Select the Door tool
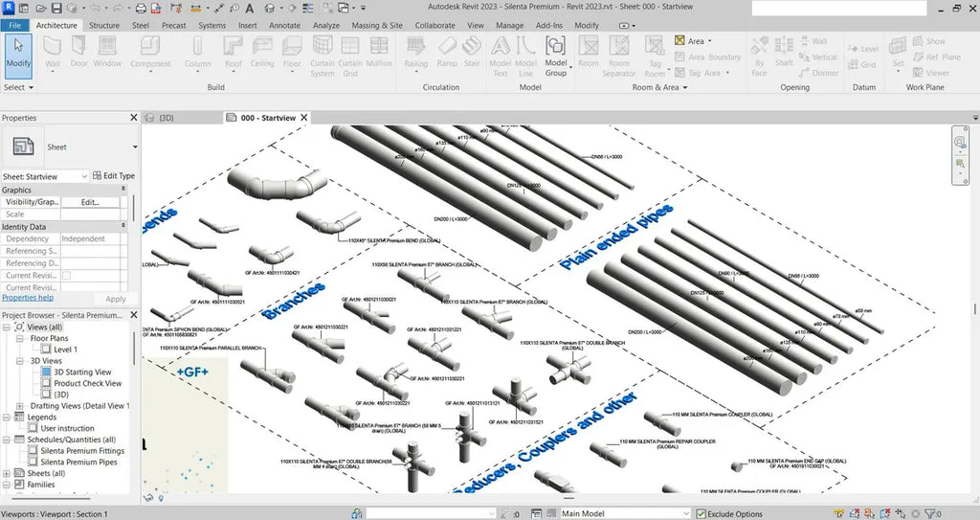 click(x=78, y=53)
